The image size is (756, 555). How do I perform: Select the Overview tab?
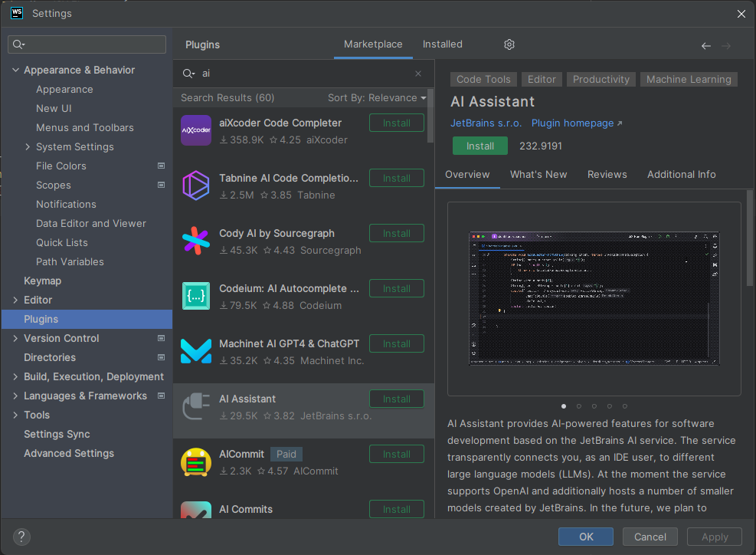coord(467,174)
